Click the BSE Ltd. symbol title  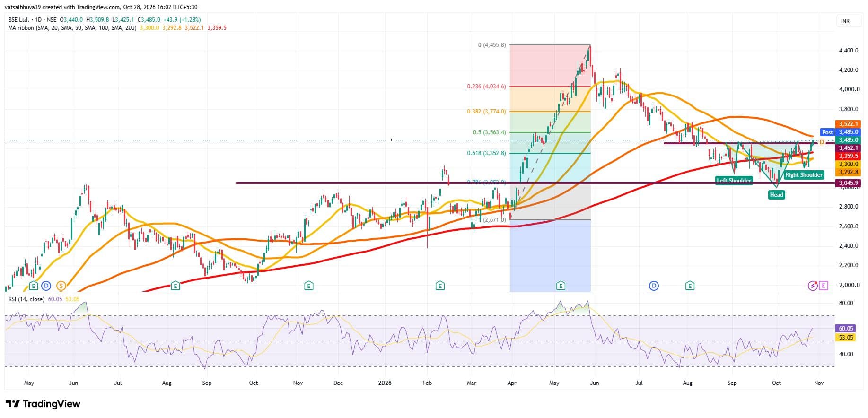tap(19, 20)
